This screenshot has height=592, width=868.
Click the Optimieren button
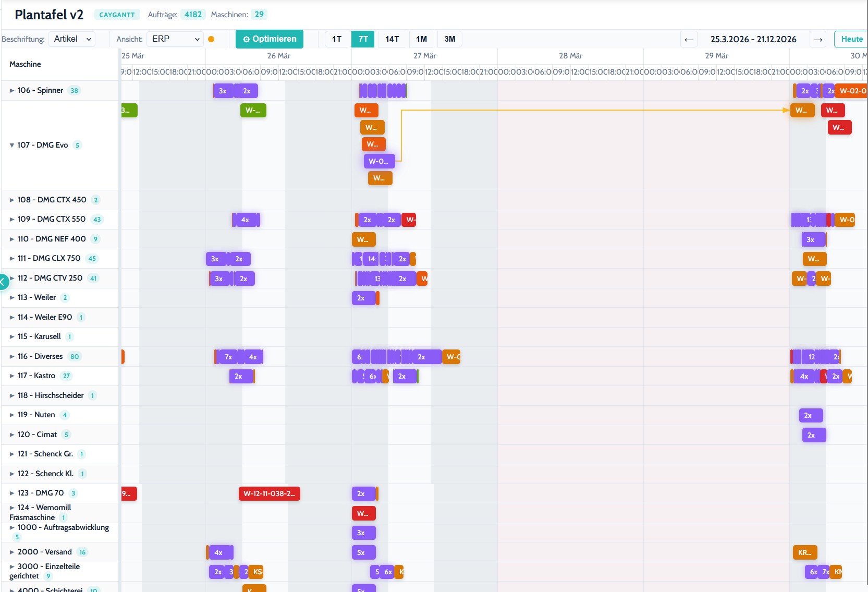270,39
